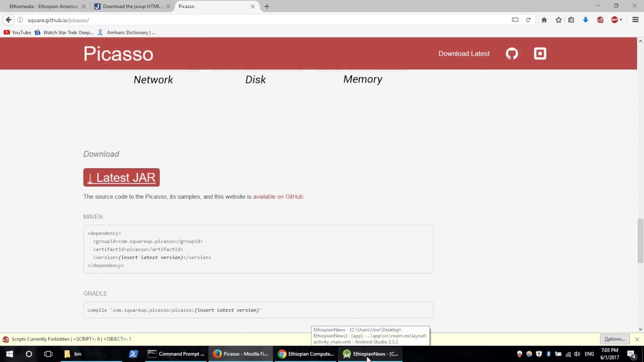The image size is (644, 362).
Task: Open a new tab with plus button
Action: click(x=267, y=7)
